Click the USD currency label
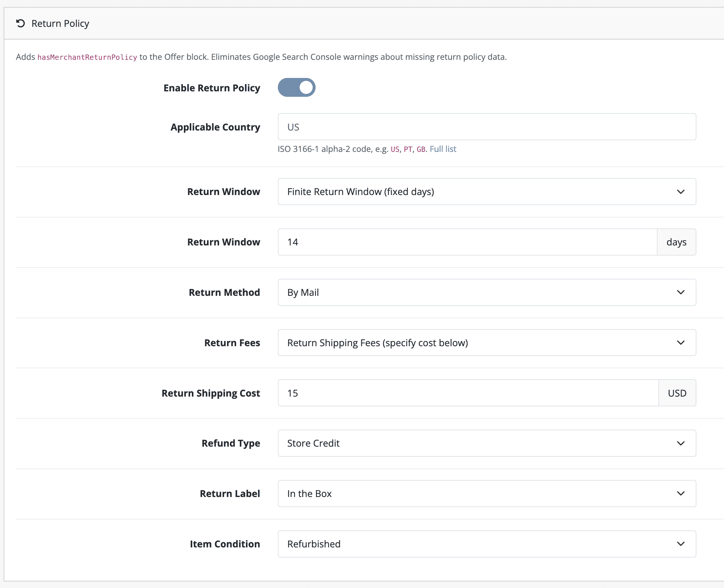This screenshot has width=724, height=588. coord(677,393)
